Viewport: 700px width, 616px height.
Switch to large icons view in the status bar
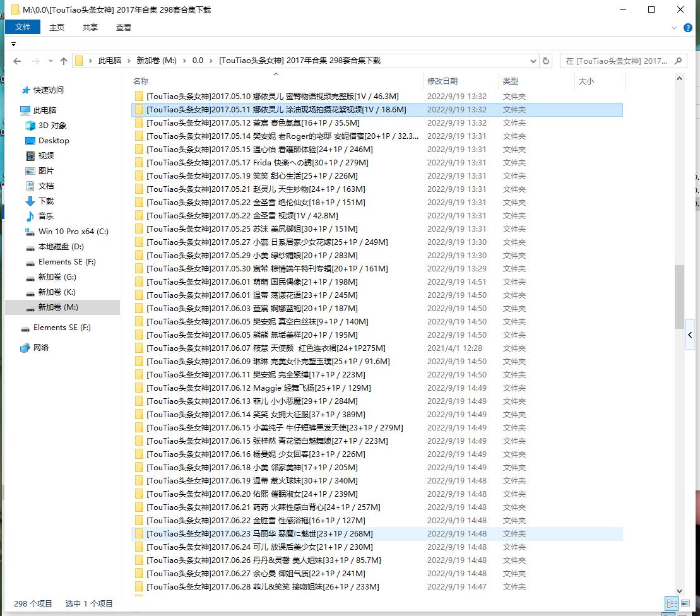pos(685,603)
